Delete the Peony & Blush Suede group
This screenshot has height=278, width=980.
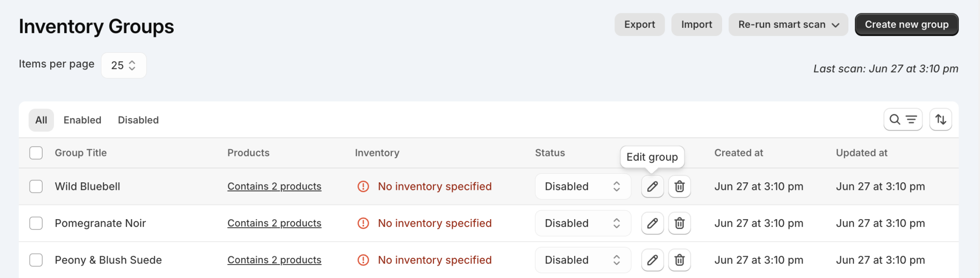pyautogui.click(x=679, y=260)
